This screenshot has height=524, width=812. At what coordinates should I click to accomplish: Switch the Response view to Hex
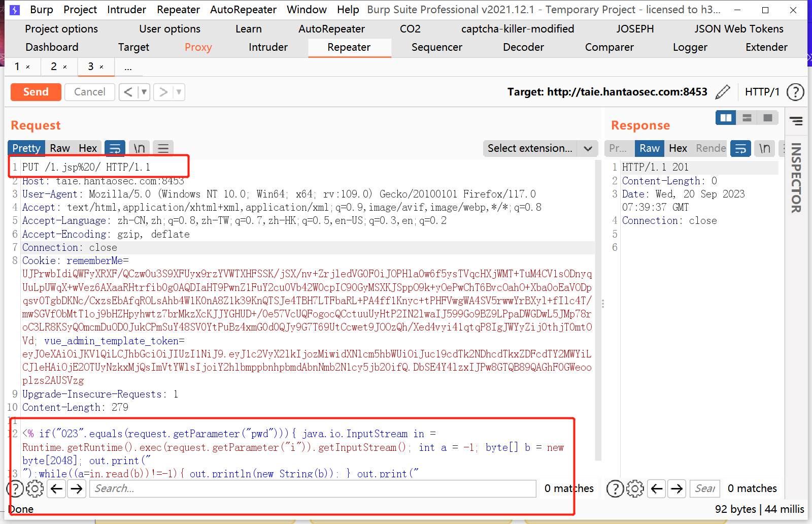(678, 148)
